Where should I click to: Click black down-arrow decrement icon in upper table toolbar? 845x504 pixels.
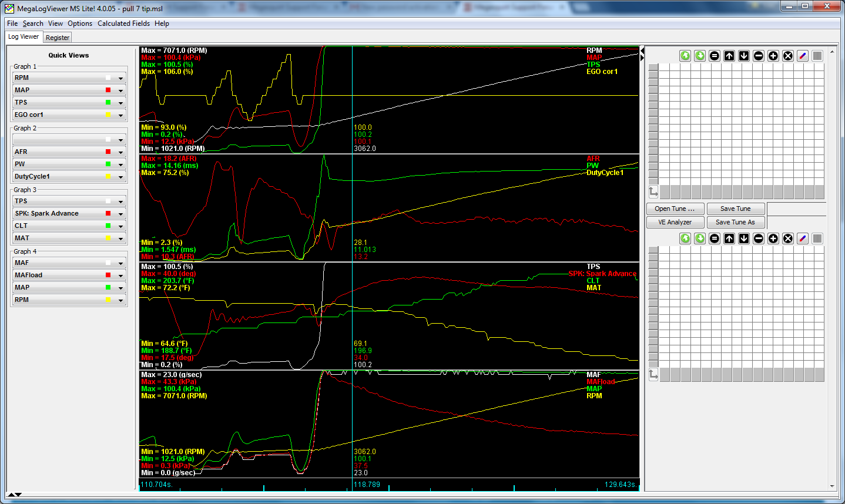pyautogui.click(x=744, y=56)
